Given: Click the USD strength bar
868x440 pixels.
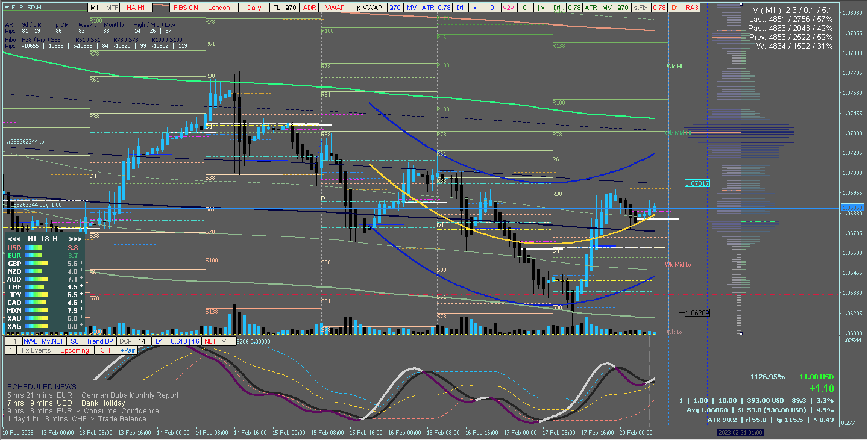Looking at the screenshot, I should coord(34,248).
